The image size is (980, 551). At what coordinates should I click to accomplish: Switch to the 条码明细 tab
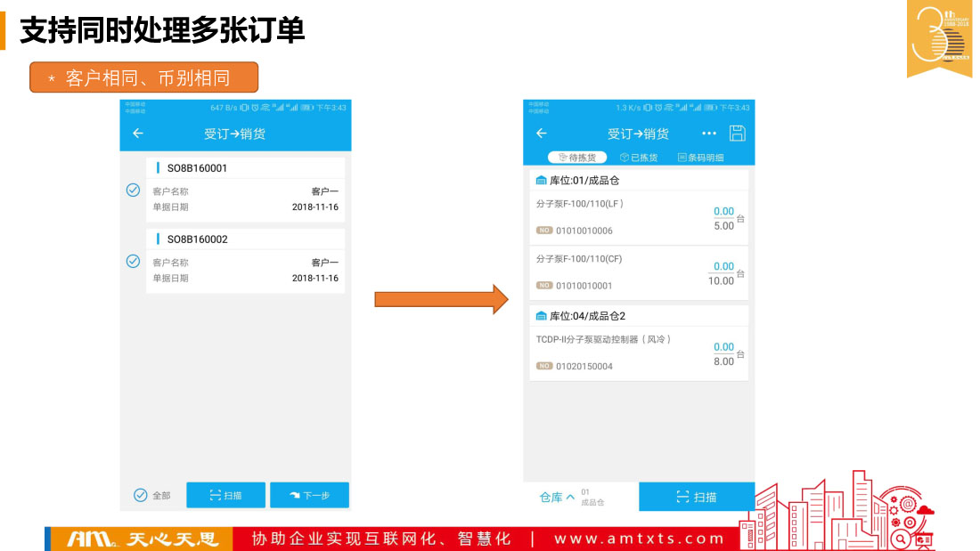pos(701,158)
